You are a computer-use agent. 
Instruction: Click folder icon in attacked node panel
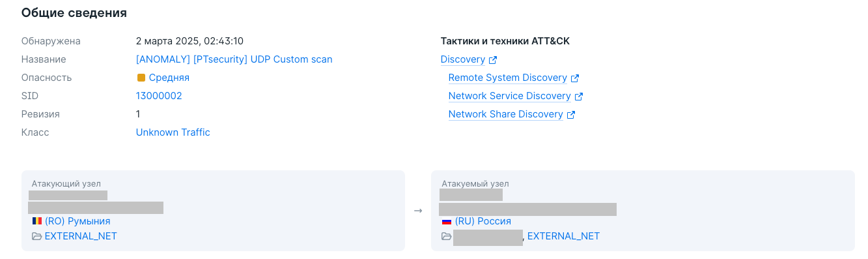tap(447, 236)
